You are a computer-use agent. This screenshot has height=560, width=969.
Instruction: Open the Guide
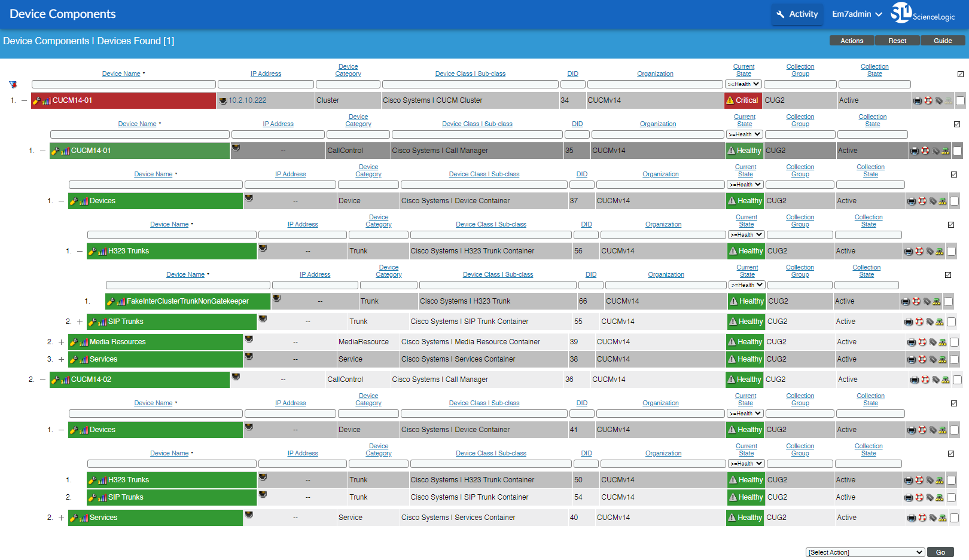pyautogui.click(x=943, y=41)
